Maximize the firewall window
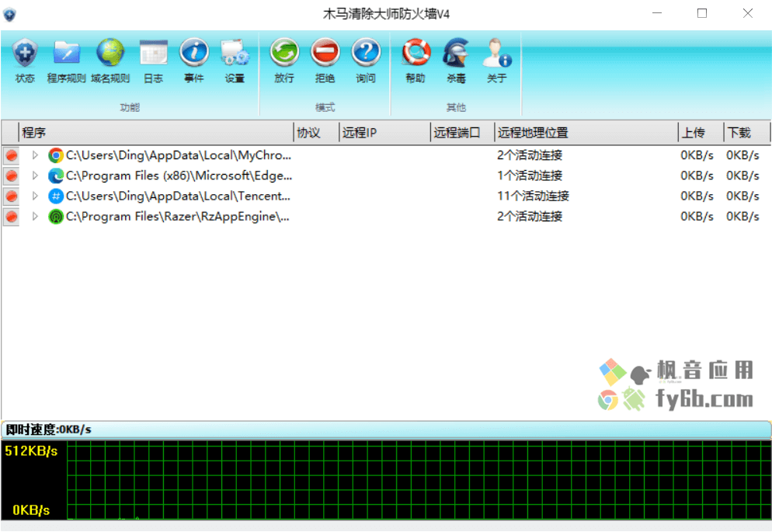Viewport: 772px width, 532px height. tap(702, 14)
